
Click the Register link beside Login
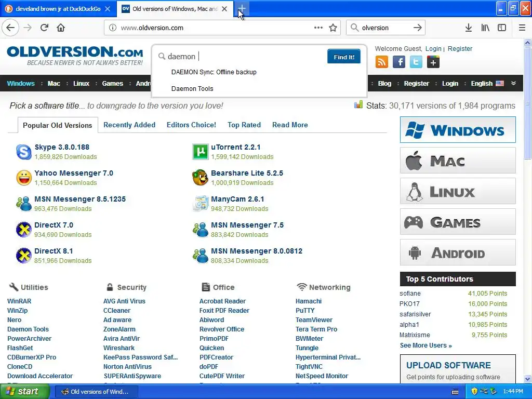point(460,48)
